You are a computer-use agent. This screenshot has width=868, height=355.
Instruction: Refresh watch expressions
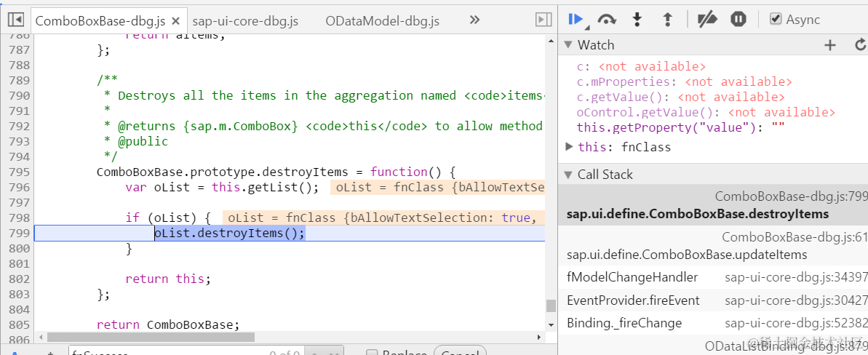(x=860, y=45)
